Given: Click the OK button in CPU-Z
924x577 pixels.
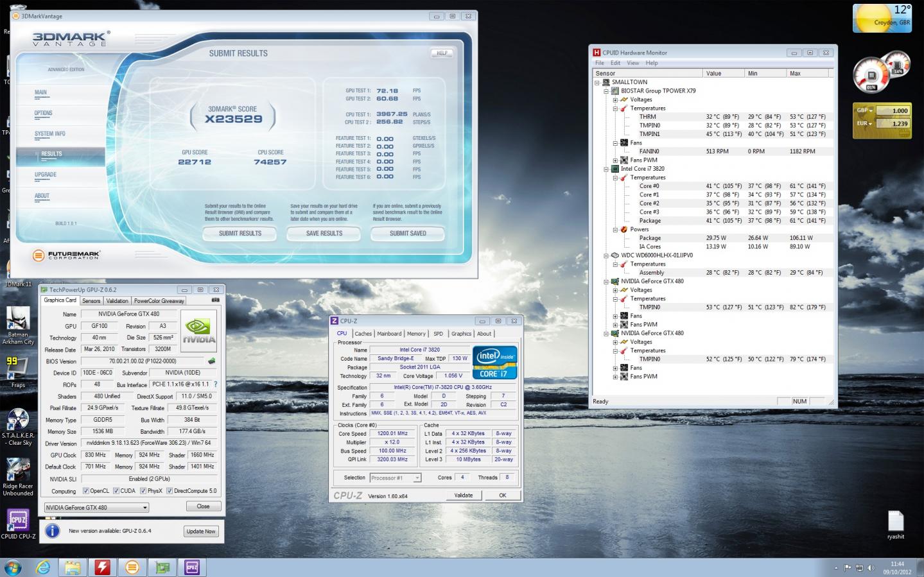Looking at the screenshot, I should tap(503, 495).
